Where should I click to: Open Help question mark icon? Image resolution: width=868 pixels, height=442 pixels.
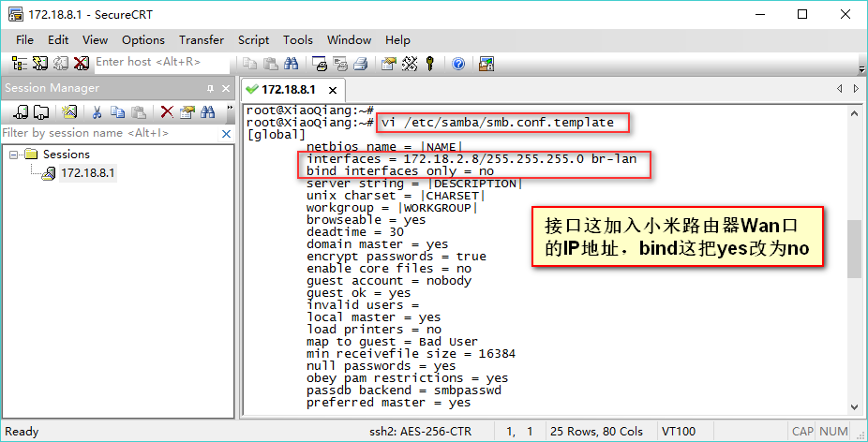[x=457, y=65]
